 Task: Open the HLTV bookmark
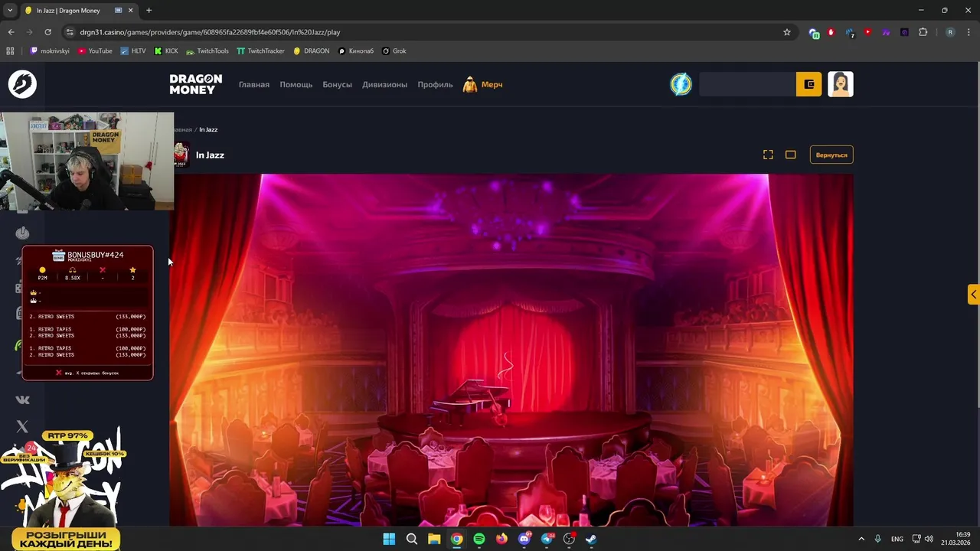tap(132, 51)
